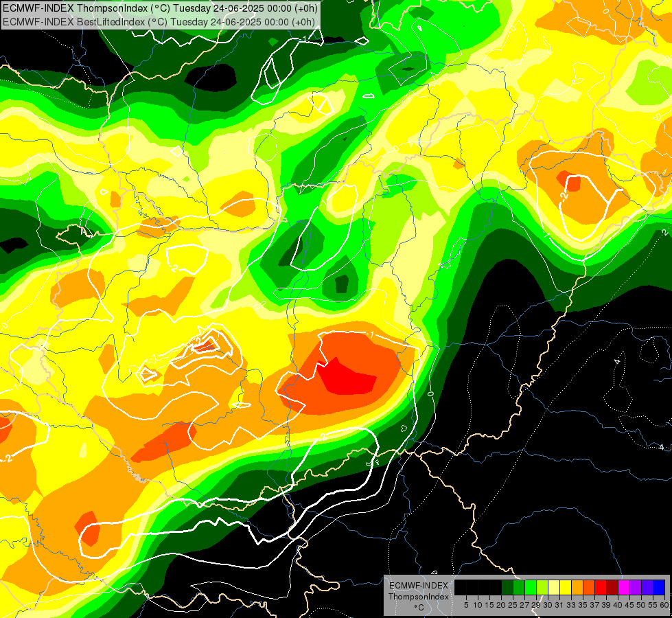Screen dimensions: 672x618
Task: Select legend tick value 40
Action: coord(618,605)
